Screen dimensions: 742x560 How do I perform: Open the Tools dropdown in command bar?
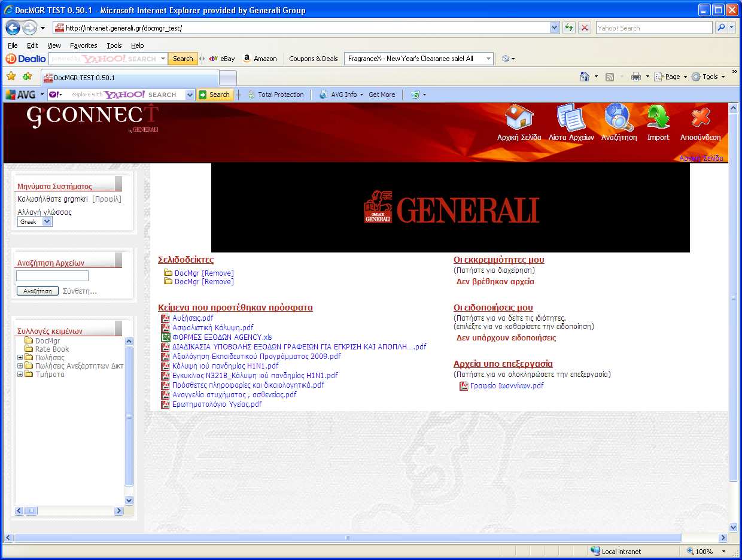pos(707,77)
